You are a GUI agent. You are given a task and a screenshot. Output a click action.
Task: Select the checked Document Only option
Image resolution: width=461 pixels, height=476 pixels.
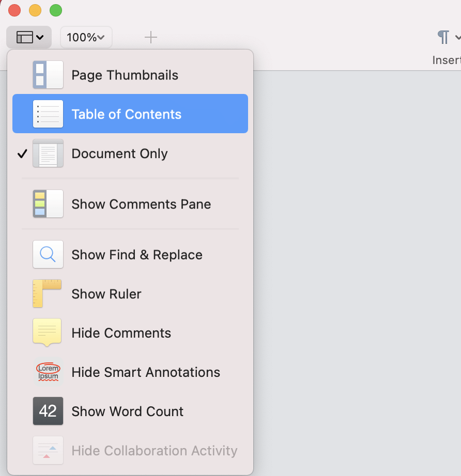[119, 153]
